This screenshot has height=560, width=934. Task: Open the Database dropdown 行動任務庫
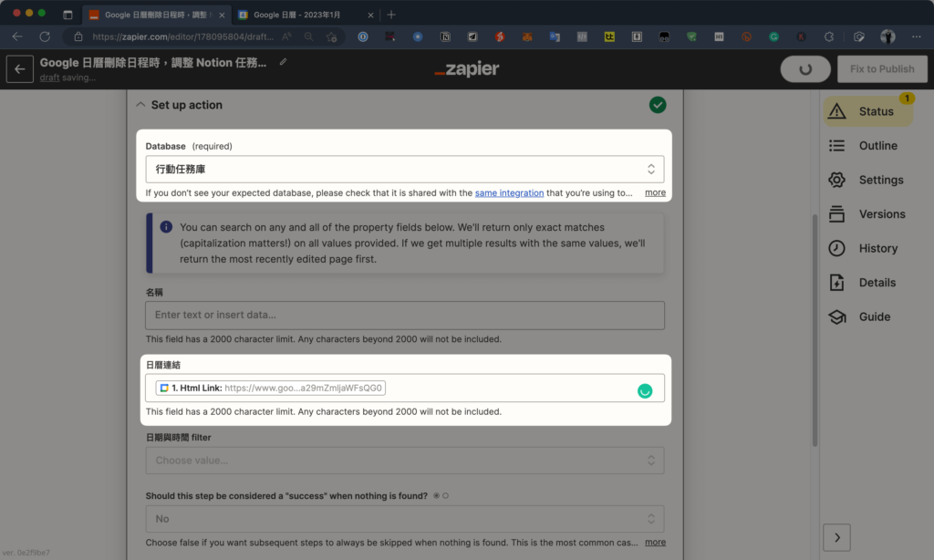404,170
